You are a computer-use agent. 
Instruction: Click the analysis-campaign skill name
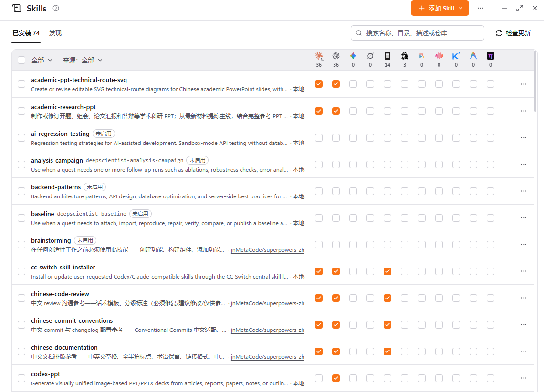click(x=57, y=161)
